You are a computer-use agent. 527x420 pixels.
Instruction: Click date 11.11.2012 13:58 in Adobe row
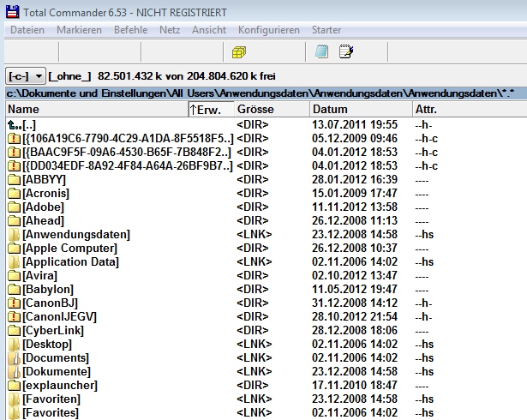pyautogui.click(x=355, y=207)
